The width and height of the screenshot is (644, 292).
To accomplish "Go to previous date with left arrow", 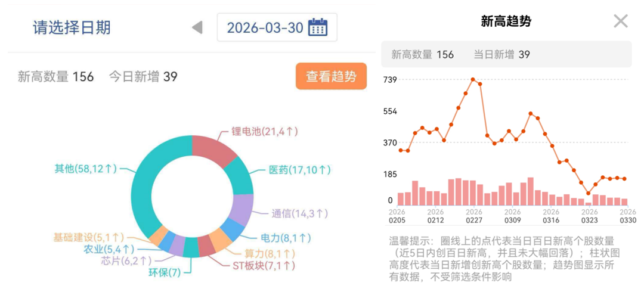I will pos(197,27).
